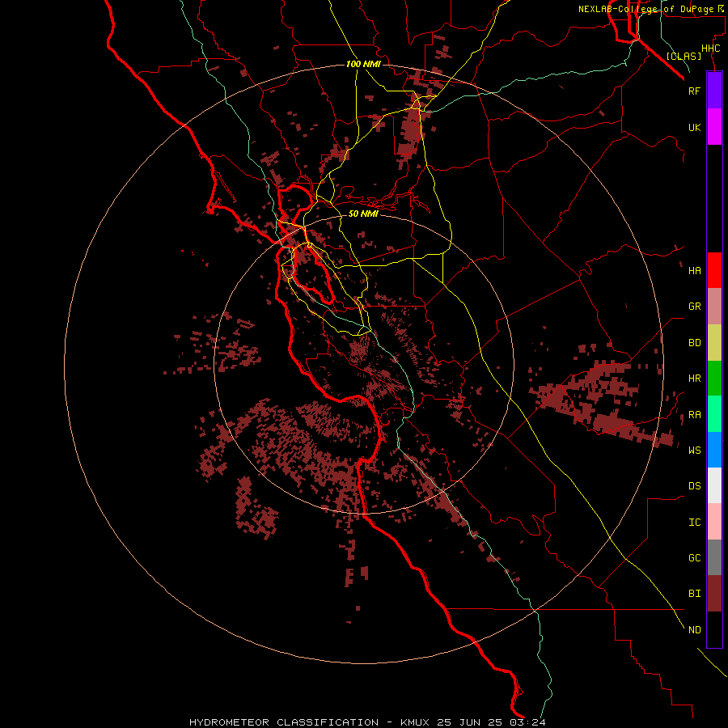Click the 'ND' legend label
Viewport: 728px width, 728px height.
[694, 630]
